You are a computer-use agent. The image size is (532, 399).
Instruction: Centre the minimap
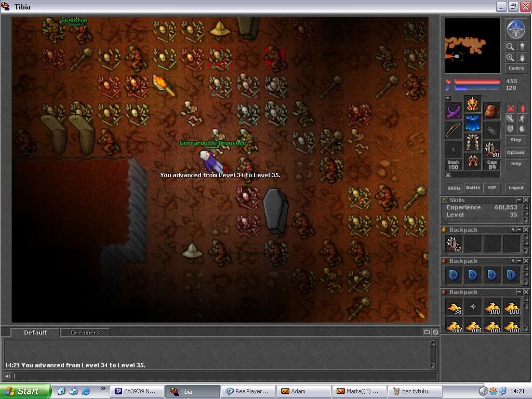coord(516,68)
